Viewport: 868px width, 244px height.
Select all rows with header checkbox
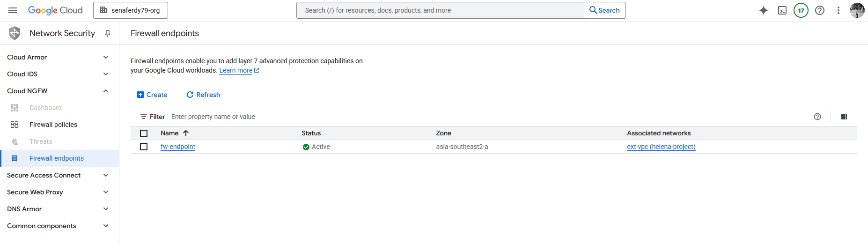(144, 133)
